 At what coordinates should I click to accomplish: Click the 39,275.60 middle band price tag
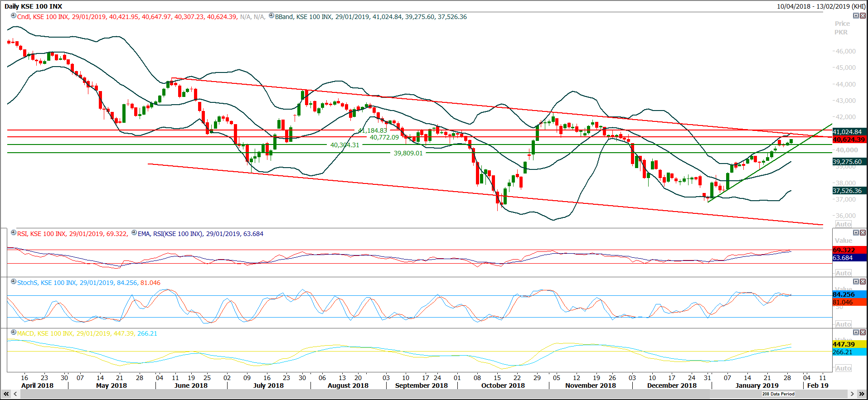[849, 162]
